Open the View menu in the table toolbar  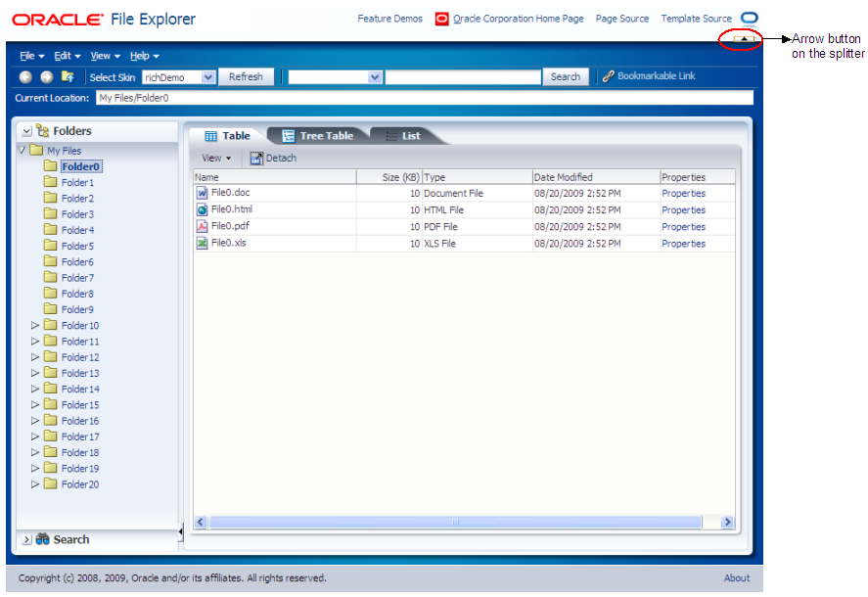pyautogui.click(x=215, y=158)
